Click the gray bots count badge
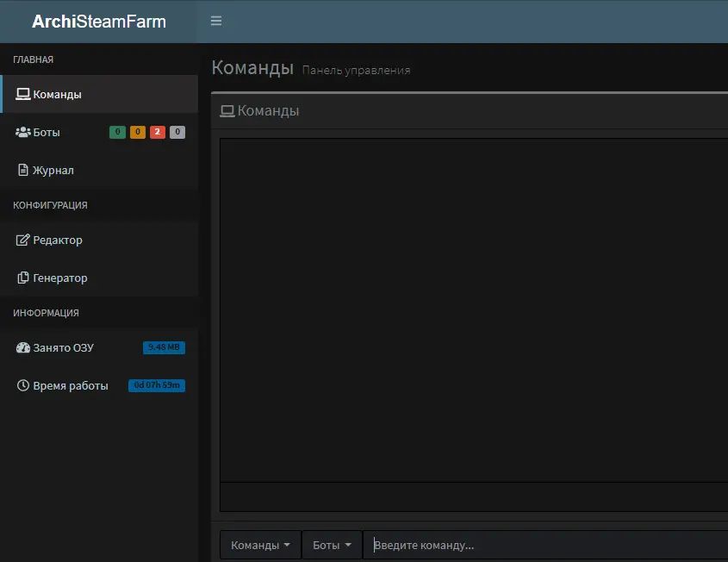 click(177, 132)
